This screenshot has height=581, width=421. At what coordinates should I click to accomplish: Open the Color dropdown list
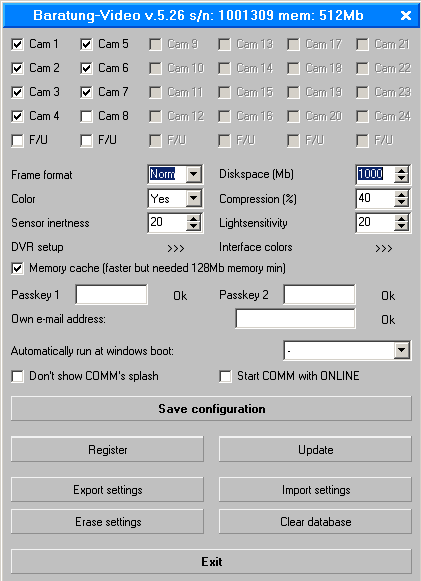(x=193, y=198)
